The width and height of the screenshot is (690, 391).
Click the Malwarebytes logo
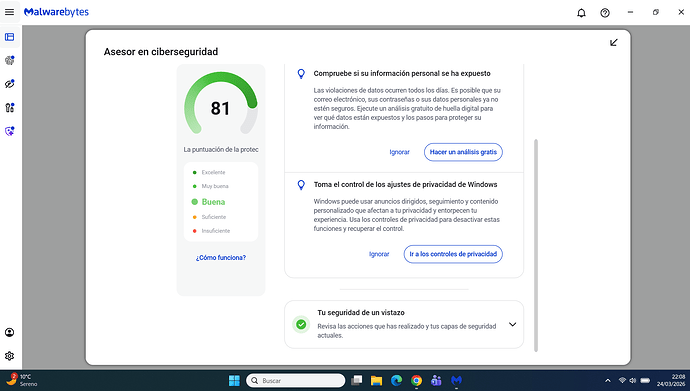(x=56, y=12)
